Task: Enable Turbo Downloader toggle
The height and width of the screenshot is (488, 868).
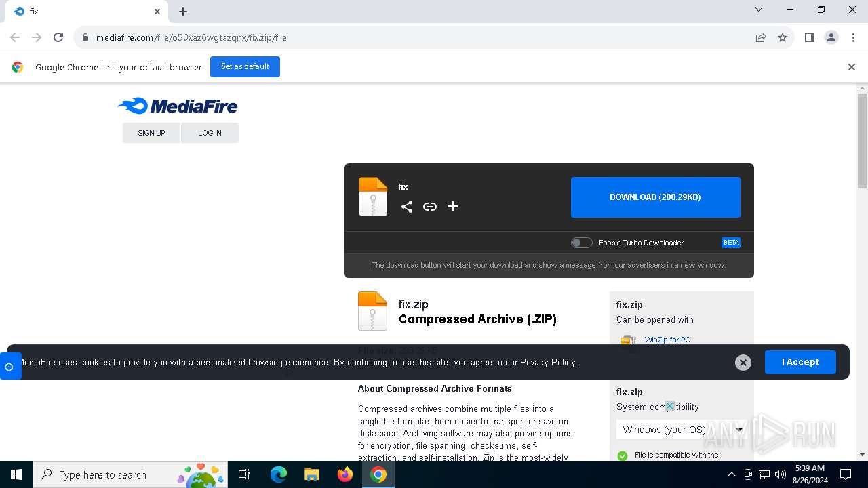Action: coord(581,243)
